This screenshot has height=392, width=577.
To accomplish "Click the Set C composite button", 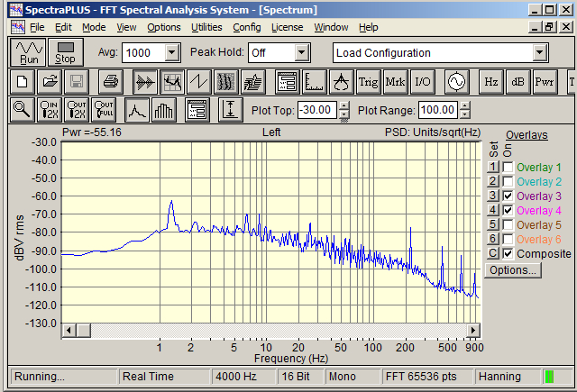I will pyautogui.click(x=493, y=254).
